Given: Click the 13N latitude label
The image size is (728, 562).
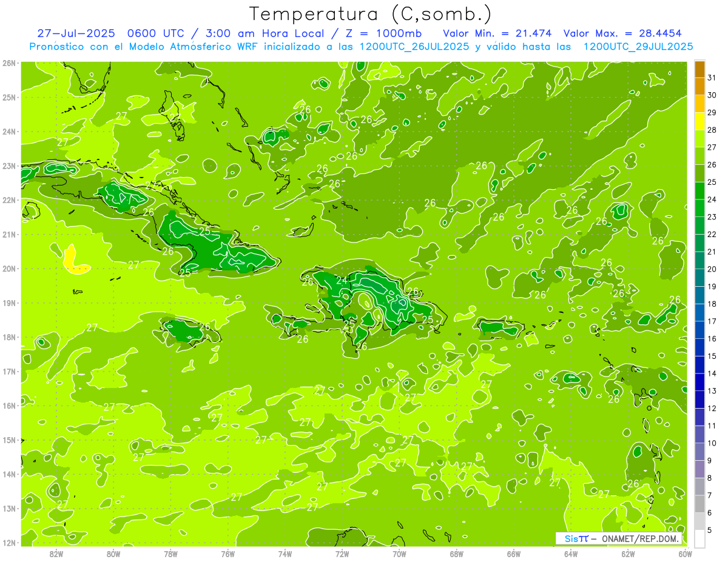Looking at the screenshot, I should click(x=8, y=509).
